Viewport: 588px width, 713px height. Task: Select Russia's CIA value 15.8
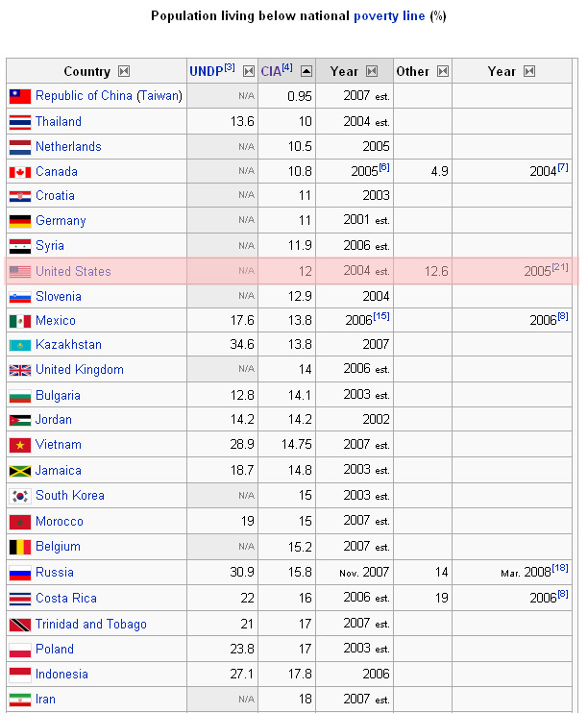(x=300, y=573)
